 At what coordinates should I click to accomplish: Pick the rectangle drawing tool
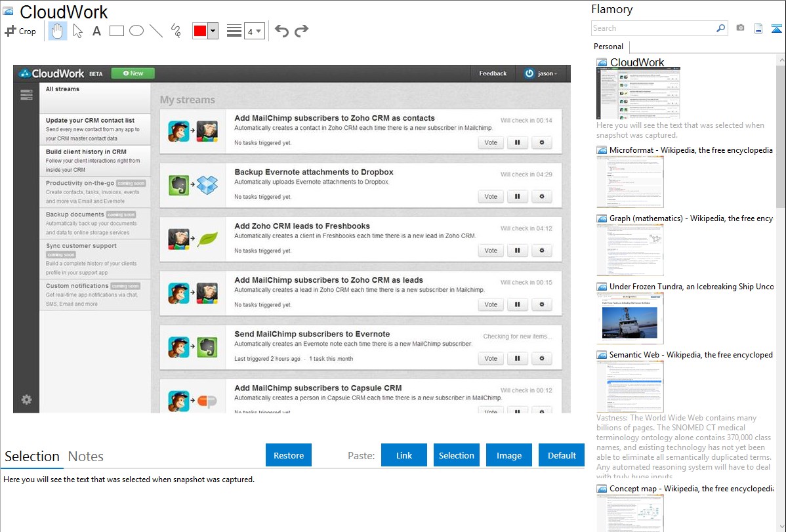point(116,31)
